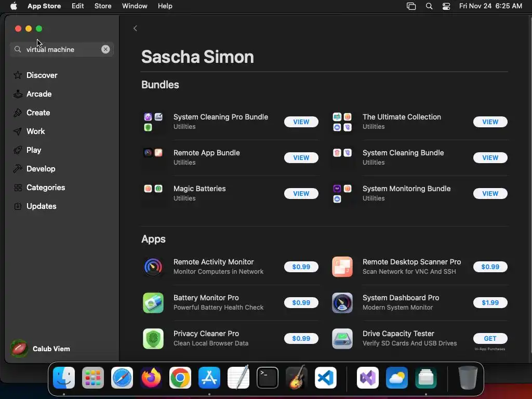Open the Calub Viem account profile
Image resolution: width=532 pixels, height=399 pixels.
pyautogui.click(x=41, y=349)
